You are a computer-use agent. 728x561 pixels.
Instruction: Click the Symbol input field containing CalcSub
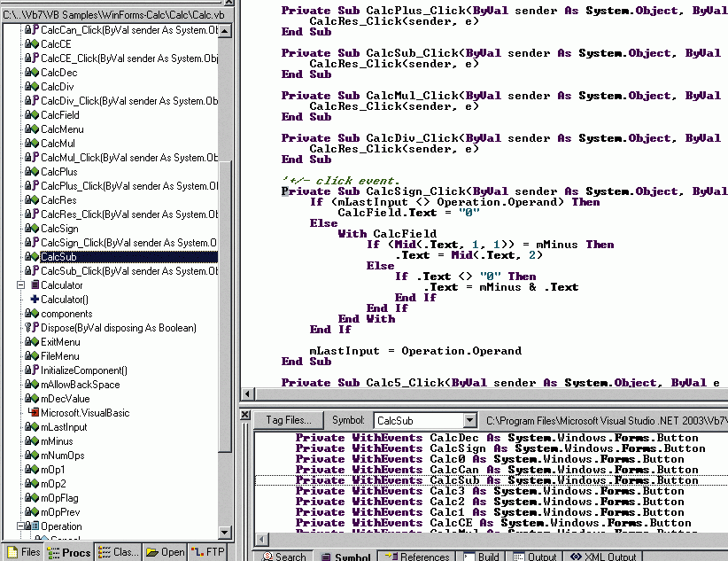pos(419,421)
